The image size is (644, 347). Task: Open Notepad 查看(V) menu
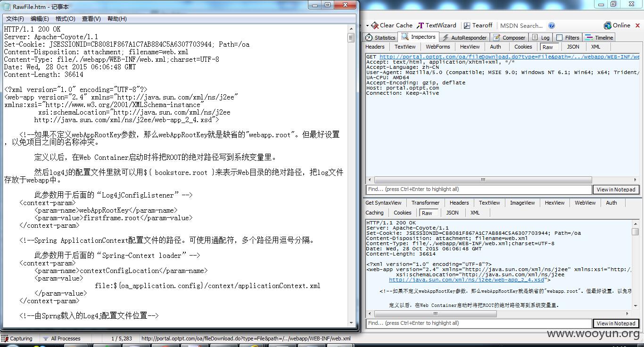coord(91,19)
